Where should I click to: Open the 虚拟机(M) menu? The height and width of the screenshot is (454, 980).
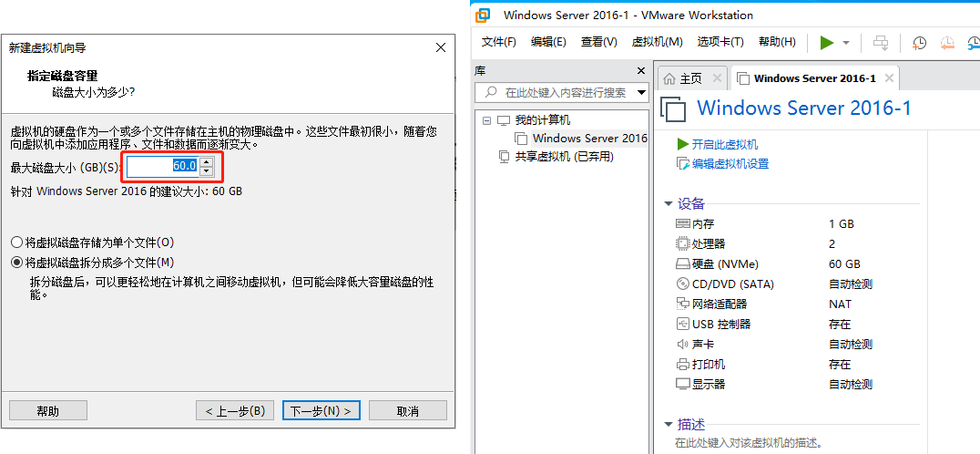(657, 42)
